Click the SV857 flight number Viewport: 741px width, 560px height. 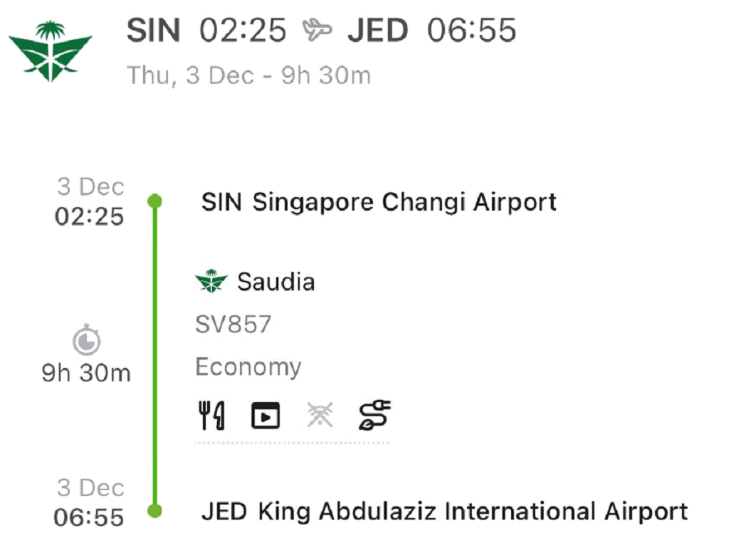click(233, 324)
